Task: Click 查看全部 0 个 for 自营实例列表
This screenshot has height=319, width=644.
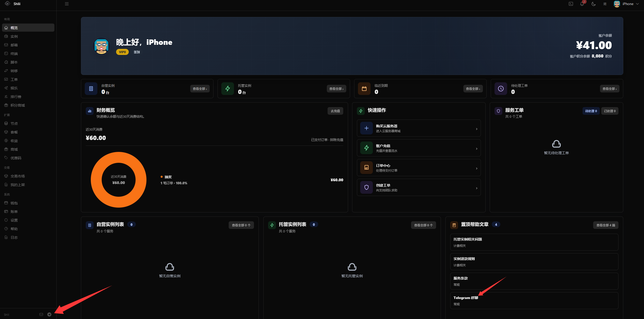Action: coord(241,225)
